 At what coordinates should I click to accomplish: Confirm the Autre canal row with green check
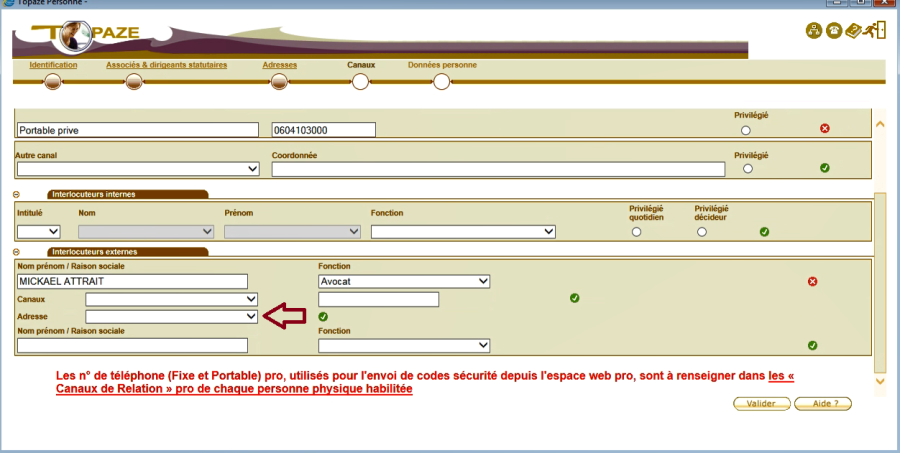pyautogui.click(x=824, y=168)
